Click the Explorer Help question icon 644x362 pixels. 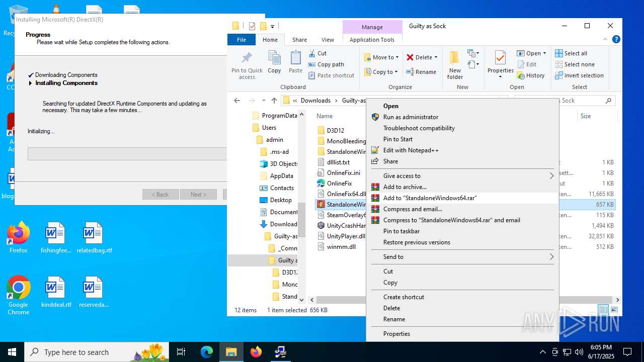pos(616,39)
